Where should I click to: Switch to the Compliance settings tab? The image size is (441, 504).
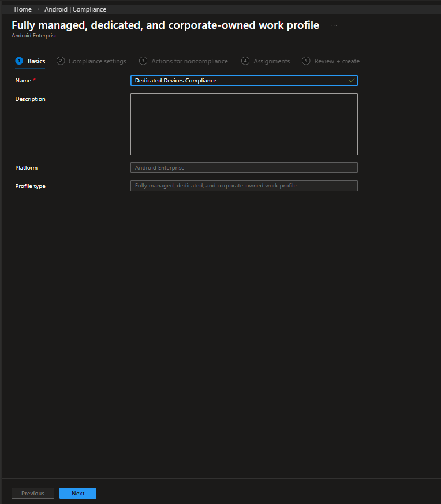pyautogui.click(x=97, y=61)
